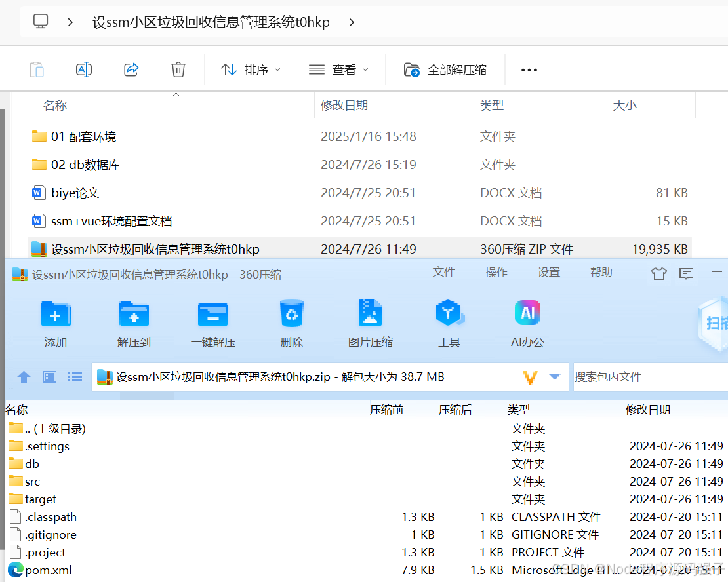
Task: Click the orange V icon in path bar
Action: [x=530, y=378]
